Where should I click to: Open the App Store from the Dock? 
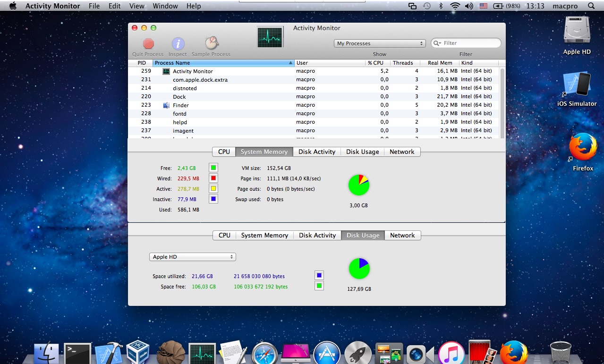(x=327, y=353)
